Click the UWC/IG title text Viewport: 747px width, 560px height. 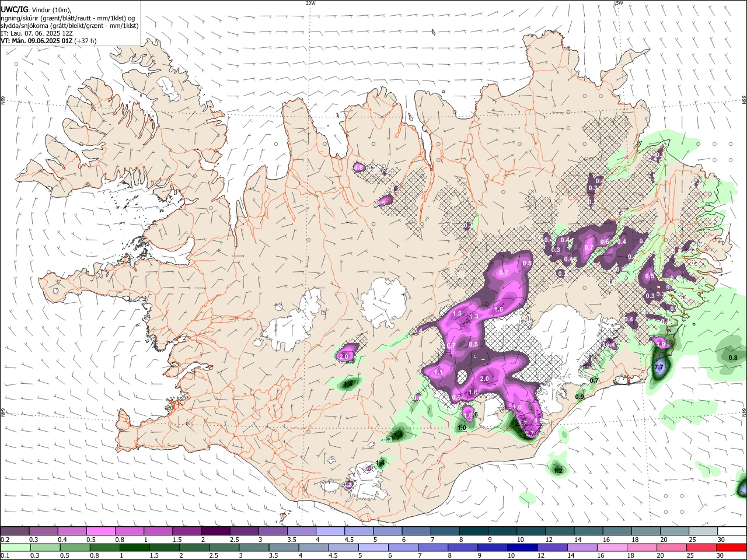pos(15,9)
